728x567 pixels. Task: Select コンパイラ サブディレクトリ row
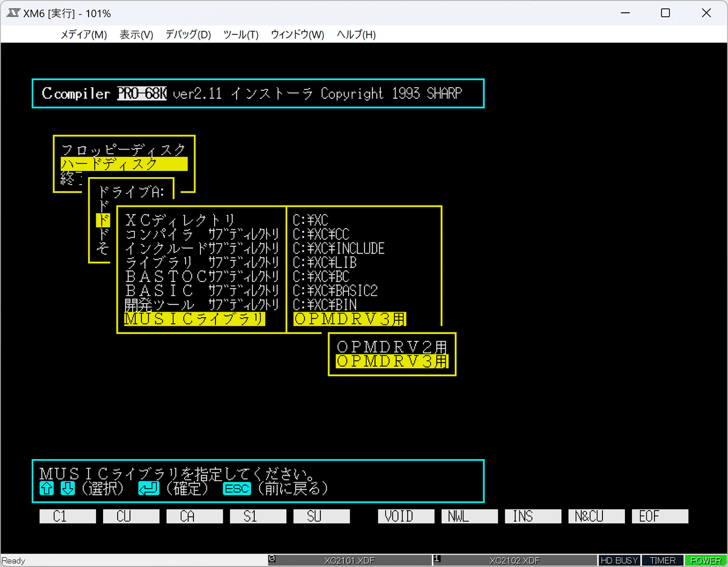pyautogui.click(x=202, y=234)
